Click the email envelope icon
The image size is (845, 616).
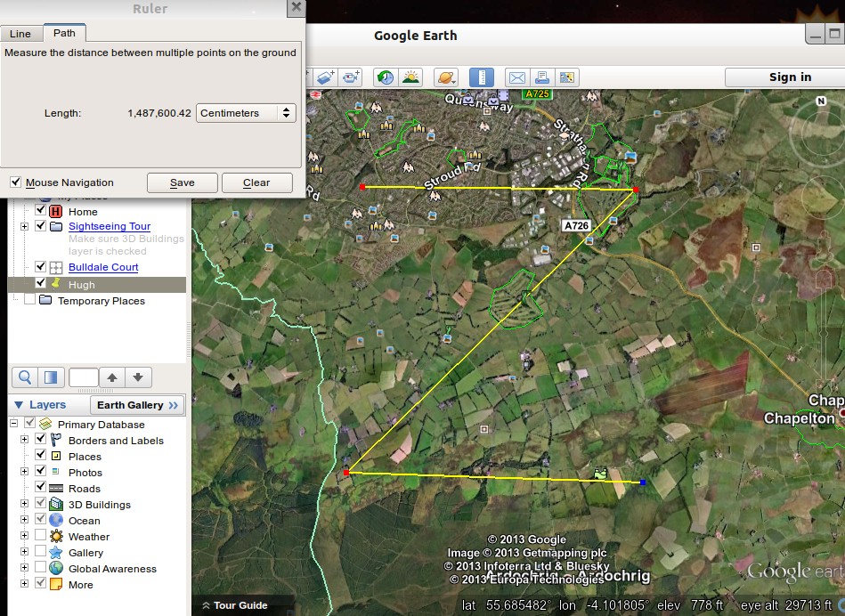pos(516,77)
